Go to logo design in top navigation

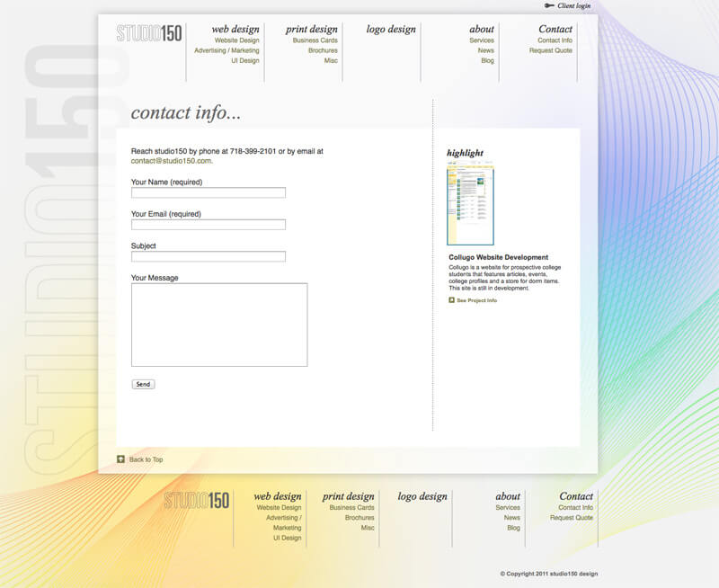point(391,29)
